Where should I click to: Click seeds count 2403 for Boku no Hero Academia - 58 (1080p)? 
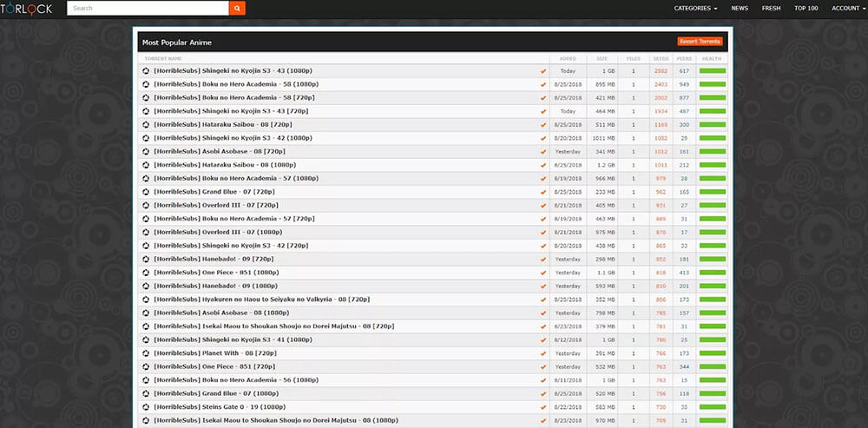pyautogui.click(x=661, y=84)
